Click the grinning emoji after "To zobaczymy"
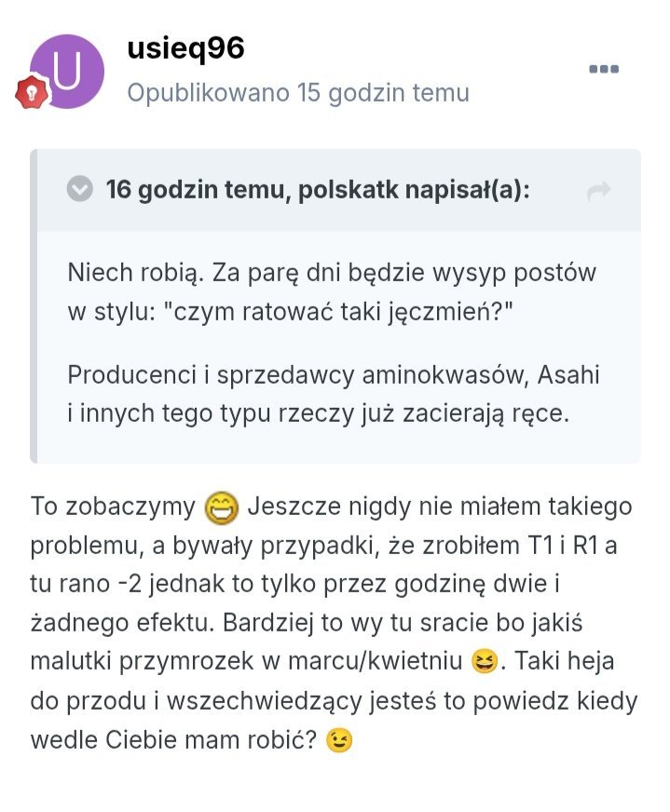 tap(220, 507)
